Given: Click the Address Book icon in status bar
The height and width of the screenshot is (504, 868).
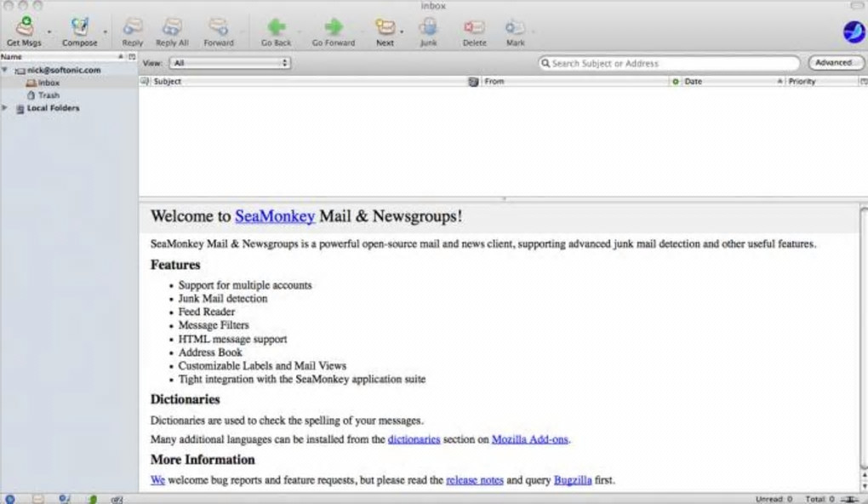Looking at the screenshot, I should tap(93, 499).
